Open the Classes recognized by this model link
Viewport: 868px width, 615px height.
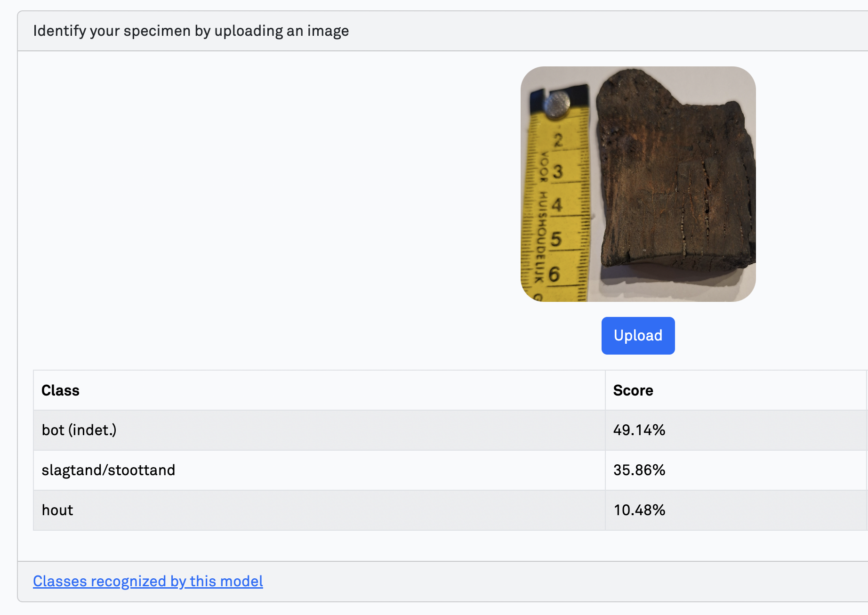(x=148, y=581)
